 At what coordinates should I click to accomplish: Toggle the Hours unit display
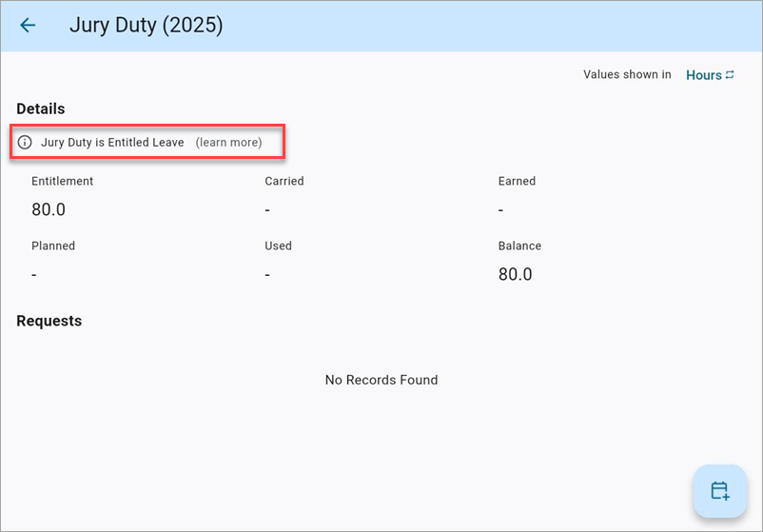(x=704, y=75)
